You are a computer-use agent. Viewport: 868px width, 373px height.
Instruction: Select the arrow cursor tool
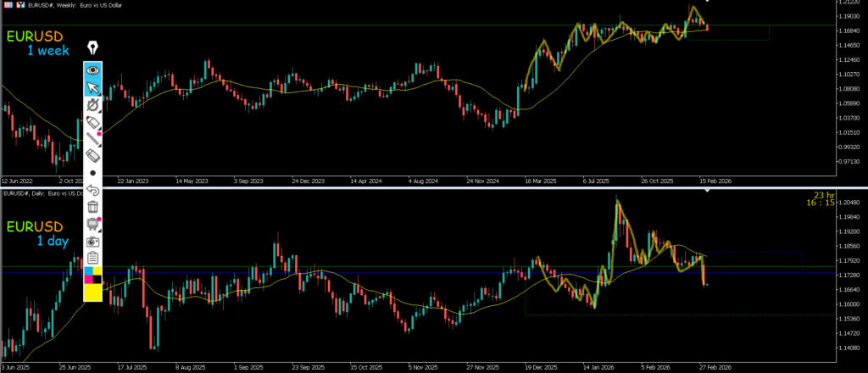93,87
